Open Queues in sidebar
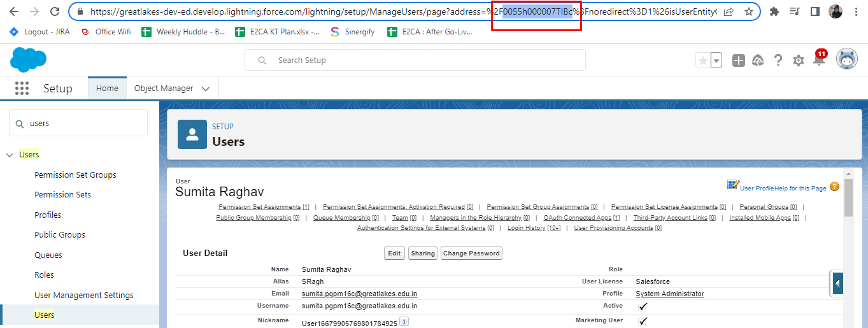868x328 pixels. pos(48,255)
